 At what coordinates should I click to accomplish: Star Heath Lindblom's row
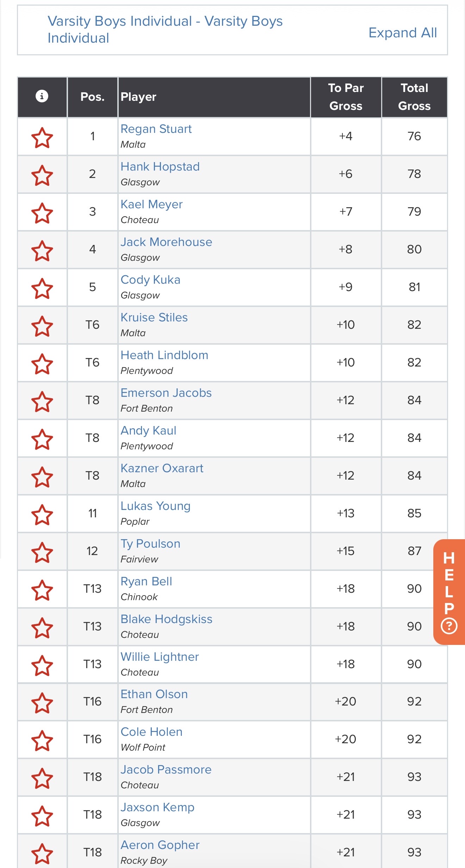(x=42, y=364)
